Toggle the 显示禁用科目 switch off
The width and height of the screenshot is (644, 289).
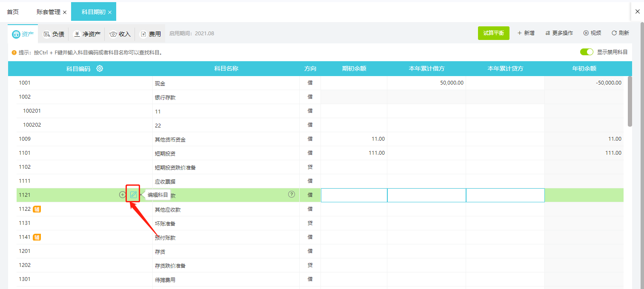(x=587, y=52)
